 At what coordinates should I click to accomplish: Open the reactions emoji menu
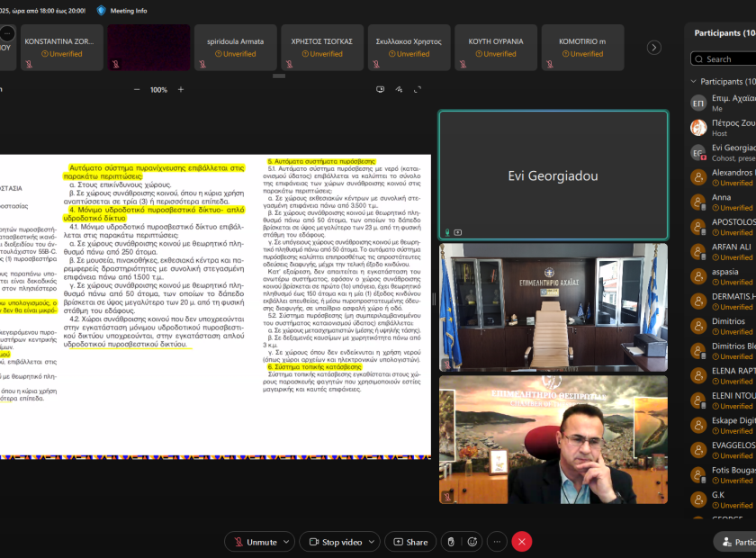472,542
